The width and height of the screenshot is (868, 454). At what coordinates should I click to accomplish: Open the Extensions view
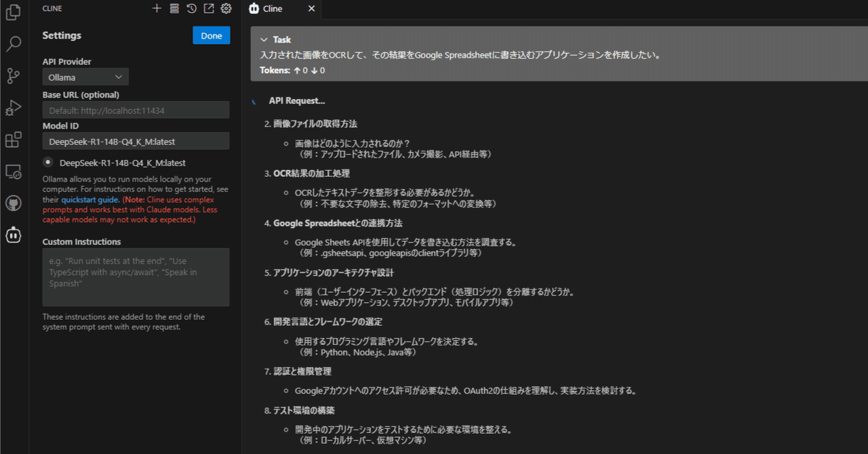pyautogui.click(x=14, y=140)
